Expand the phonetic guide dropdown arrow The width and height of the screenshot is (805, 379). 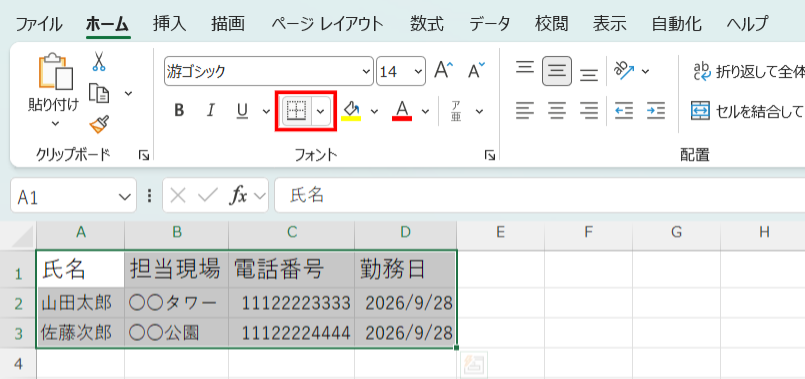point(480,111)
